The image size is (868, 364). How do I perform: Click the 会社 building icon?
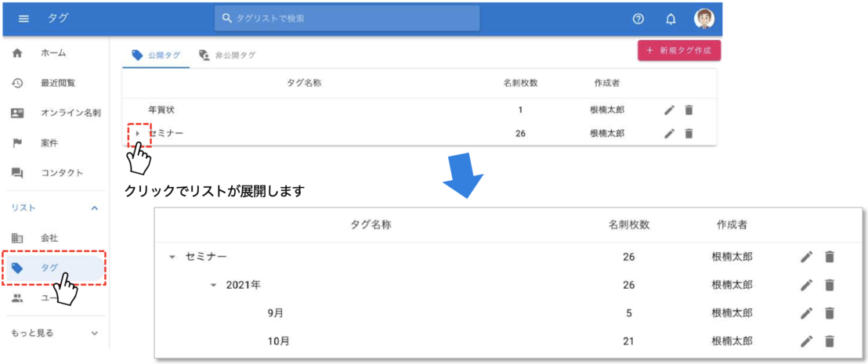point(17,239)
